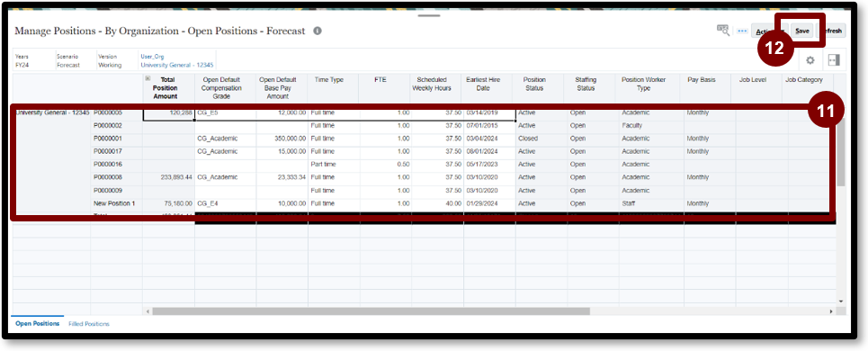The width and height of the screenshot is (868, 351).
Task: Select the Open Default Base Pay Amount header
Action: click(282, 87)
